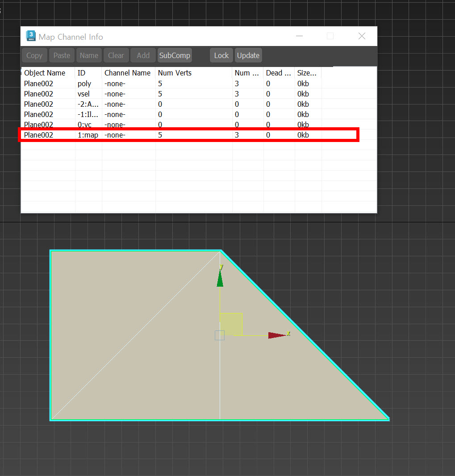Image resolution: width=455 pixels, height=476 pixels.
Task: Click the Clear button
Action: coord(116,55)
